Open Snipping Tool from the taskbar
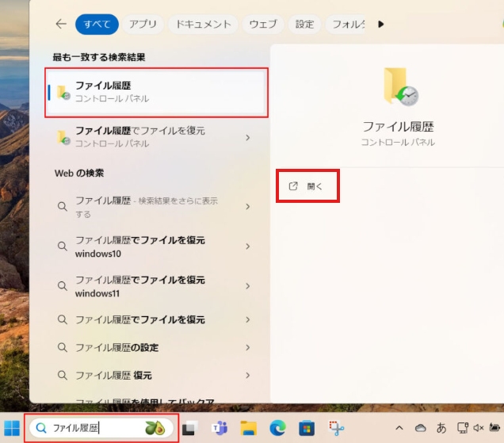Viewport: 504px width, 443px height. tap(336, 428)
